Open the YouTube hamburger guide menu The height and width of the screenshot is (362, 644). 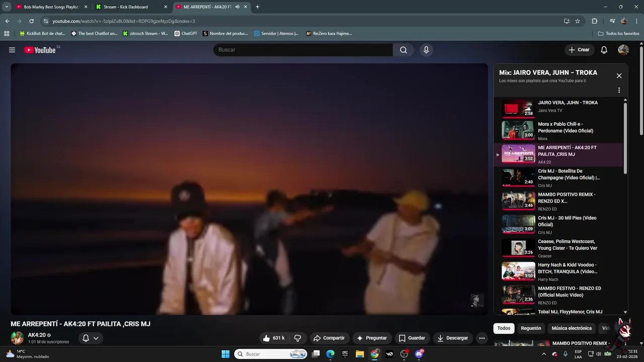click(12, 50)
